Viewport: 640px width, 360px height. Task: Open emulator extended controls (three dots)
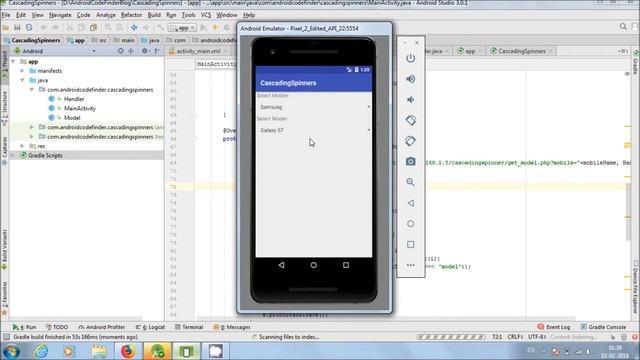tap(411, 265)
